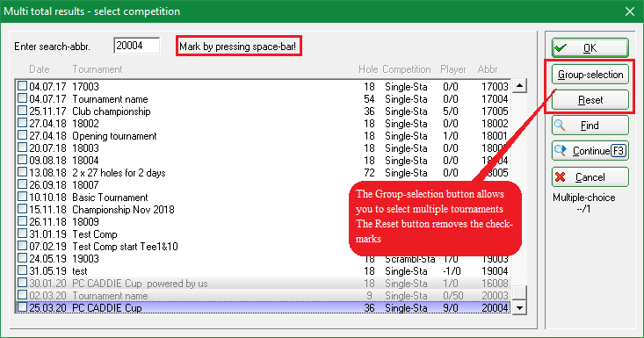The image size is (644, 338).
Task: Click the red X icon on Cancel
Action: pos(560,177)
